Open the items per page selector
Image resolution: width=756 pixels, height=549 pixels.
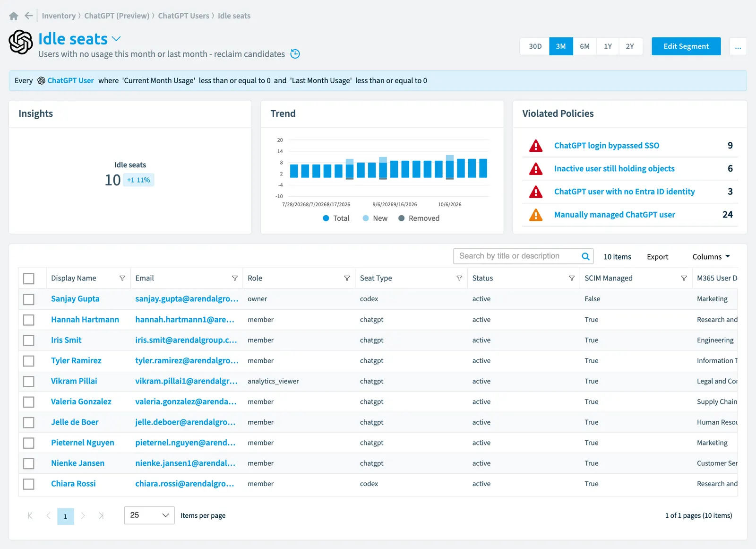(149, 515)
